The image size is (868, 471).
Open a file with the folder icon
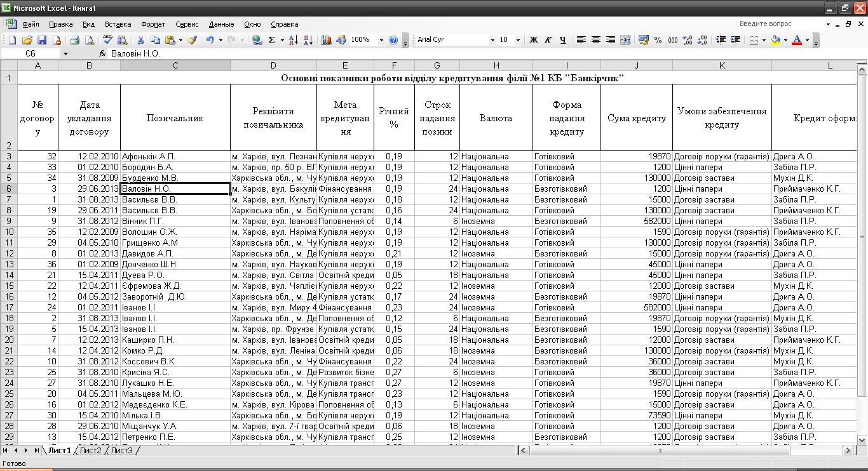pos(27,40)
